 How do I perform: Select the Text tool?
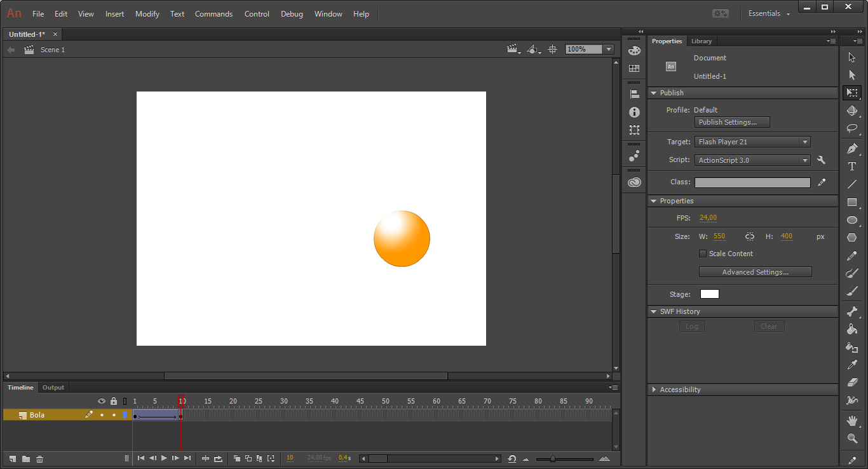click(x=852, y=167)
